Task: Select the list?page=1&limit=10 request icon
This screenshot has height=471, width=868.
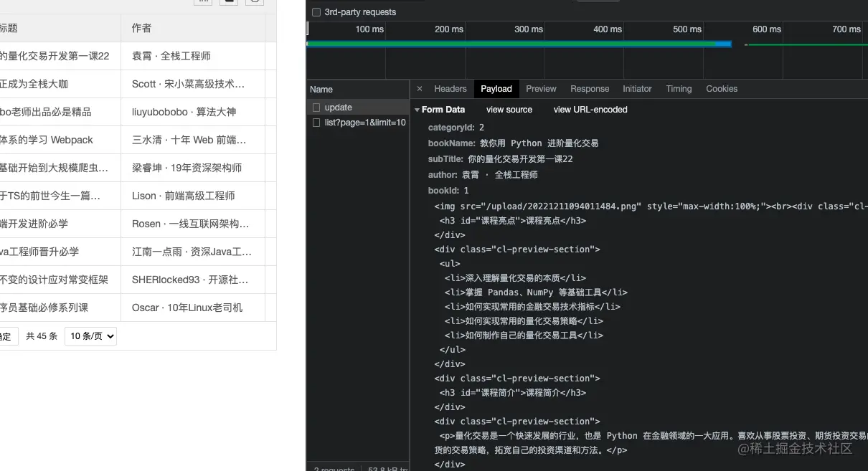Action: pos(316,123)
